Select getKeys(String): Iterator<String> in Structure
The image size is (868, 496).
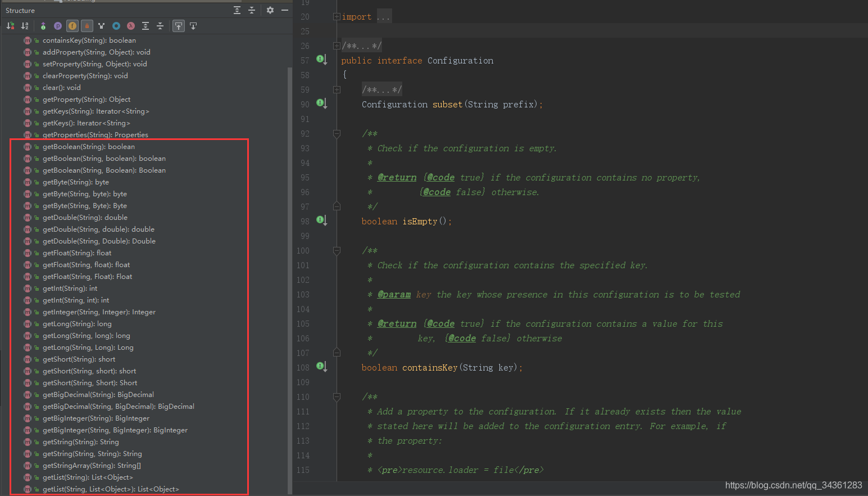[96, 111]
